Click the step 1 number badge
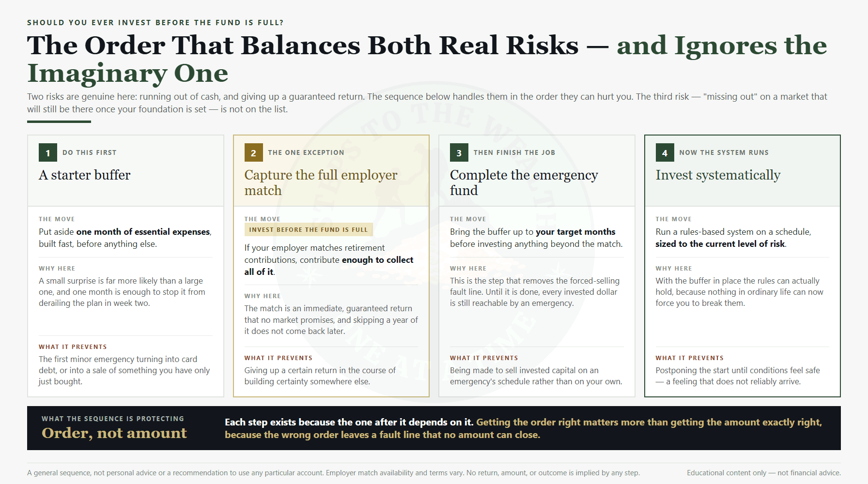The width and height of the screenshot is (868, 484). 48,153
